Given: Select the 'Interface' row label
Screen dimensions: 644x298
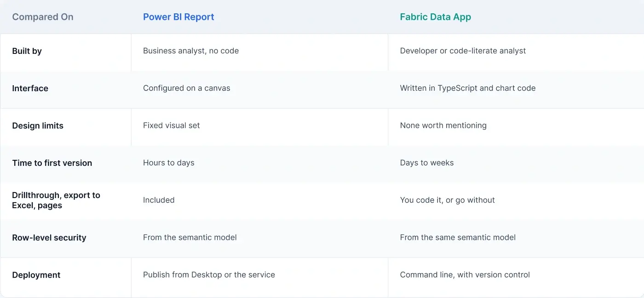Looking at the screenshot, I should (30, 88).
